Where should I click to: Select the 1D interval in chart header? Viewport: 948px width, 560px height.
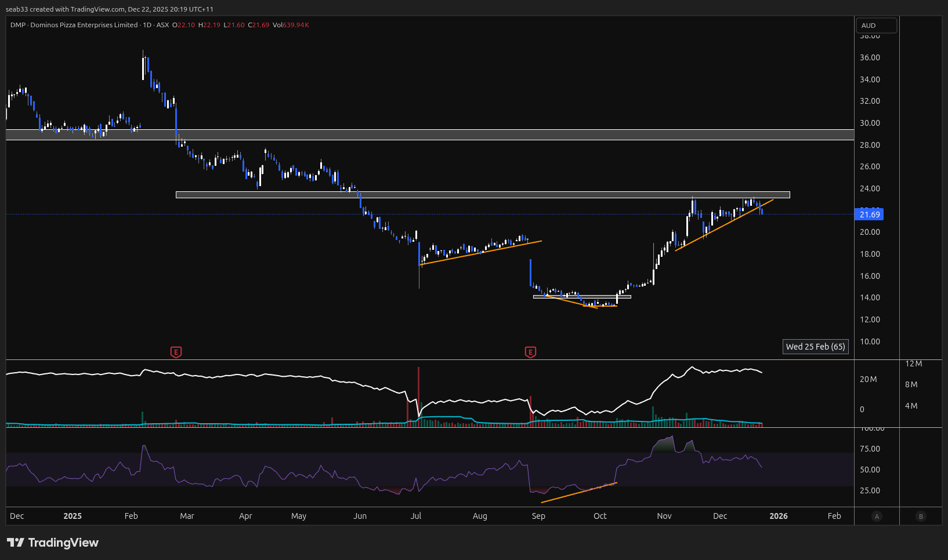coord(147,25)
